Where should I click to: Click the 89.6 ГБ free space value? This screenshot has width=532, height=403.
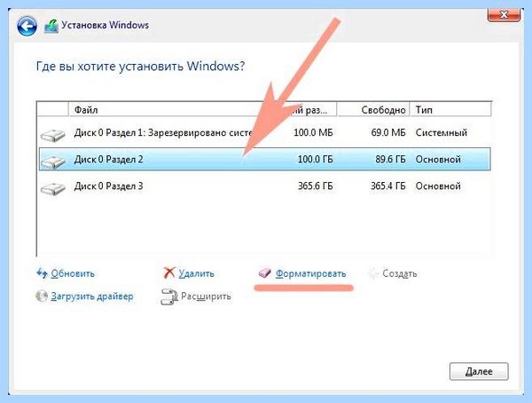(x=390, y=160)
